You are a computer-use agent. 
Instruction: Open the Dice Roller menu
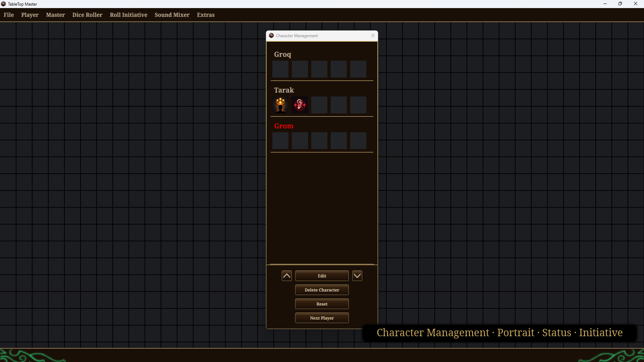[x=87, y=15]
